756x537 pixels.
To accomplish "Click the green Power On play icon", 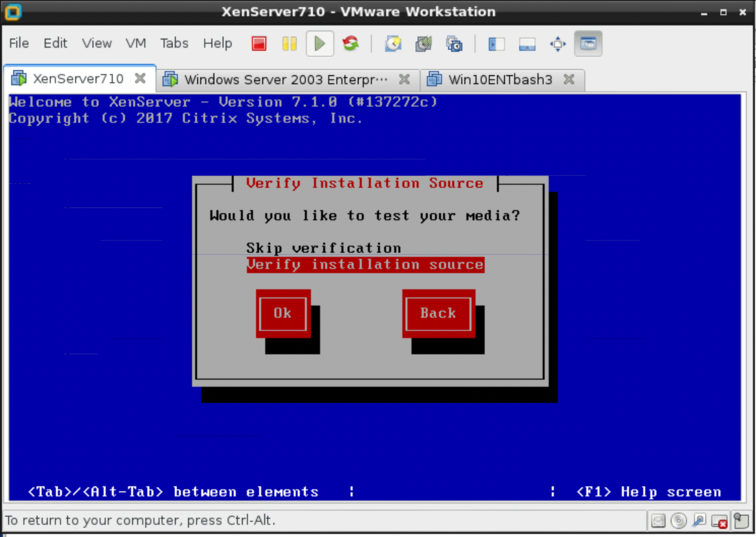I will tap(320, 44).
